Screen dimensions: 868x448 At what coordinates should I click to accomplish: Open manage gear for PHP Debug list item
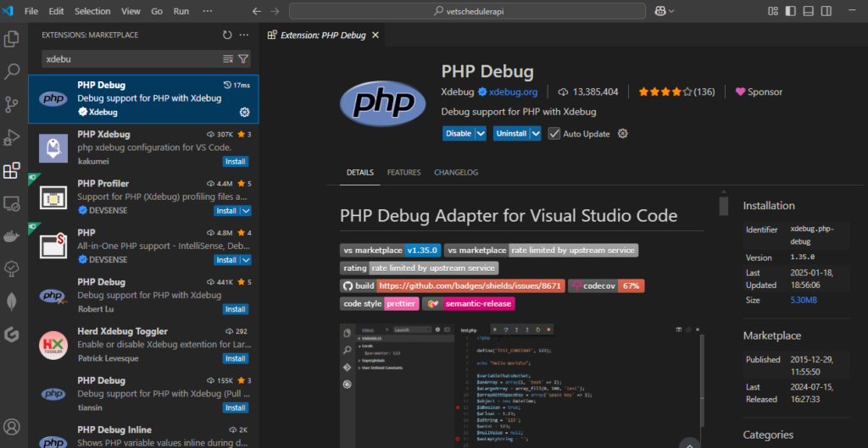244,113
